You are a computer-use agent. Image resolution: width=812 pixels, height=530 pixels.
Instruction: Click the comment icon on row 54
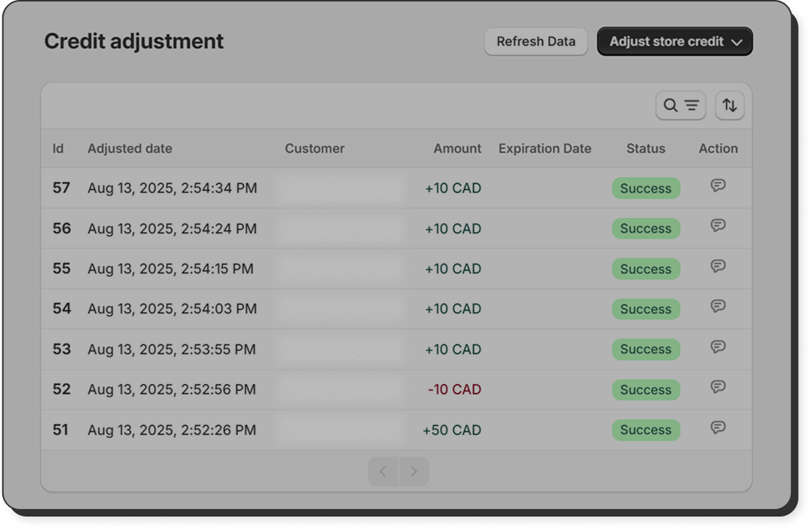(x=718, y=305)
